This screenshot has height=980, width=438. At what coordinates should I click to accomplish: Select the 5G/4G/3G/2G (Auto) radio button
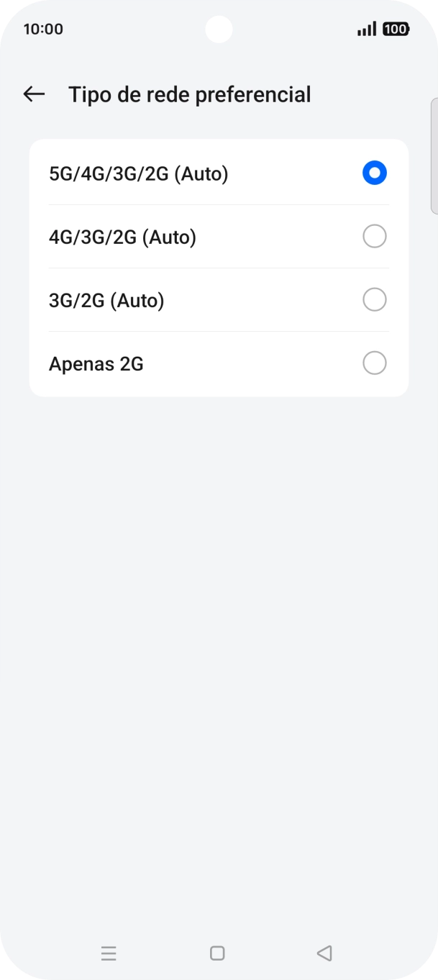pyautogui.click(x=374, y=173)
